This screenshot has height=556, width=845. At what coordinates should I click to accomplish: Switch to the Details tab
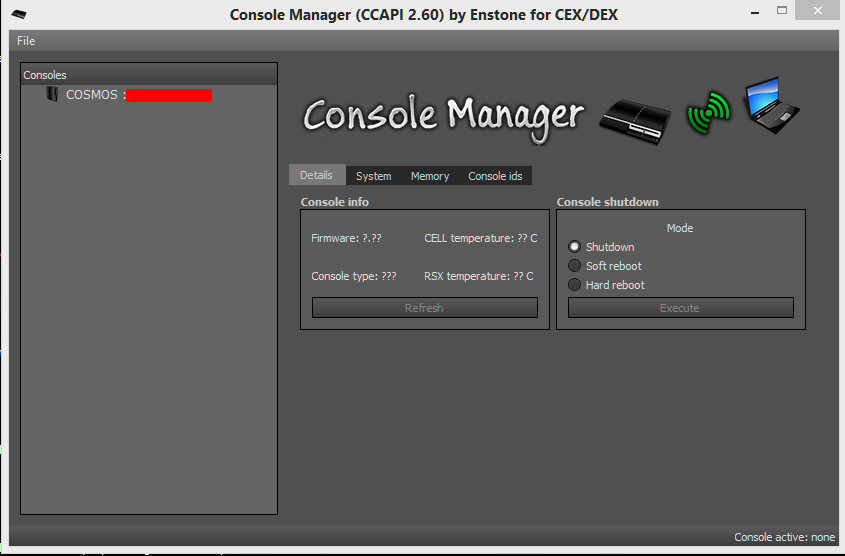tap(316, 175)
